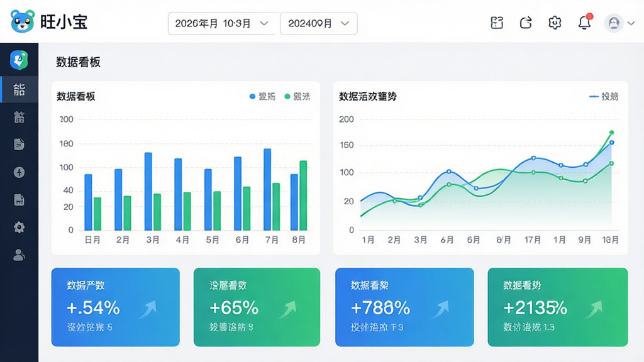Click the 40 axis value on the bar chart
Viewport: 644px width, 362px height.
click(68, 190)
